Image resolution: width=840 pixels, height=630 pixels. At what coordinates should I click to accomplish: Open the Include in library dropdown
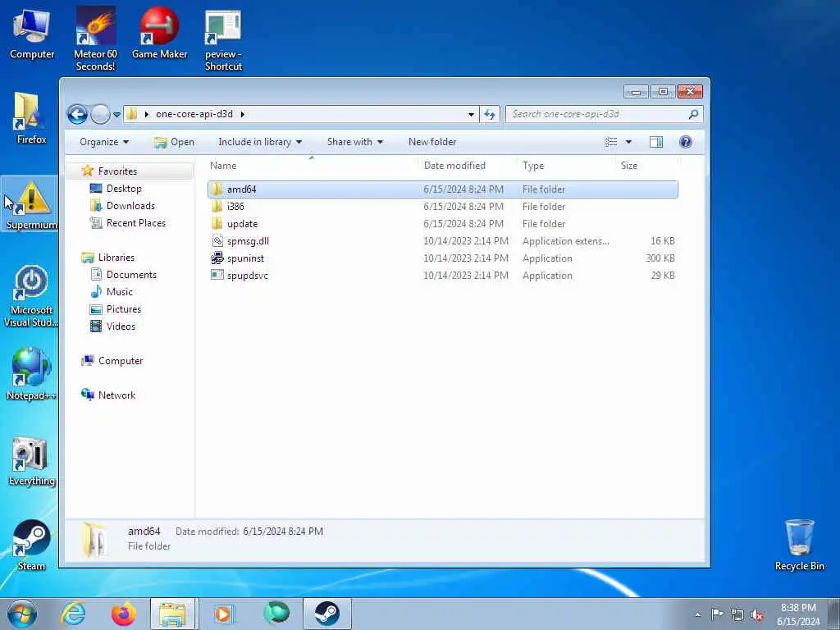click(260, 142)
